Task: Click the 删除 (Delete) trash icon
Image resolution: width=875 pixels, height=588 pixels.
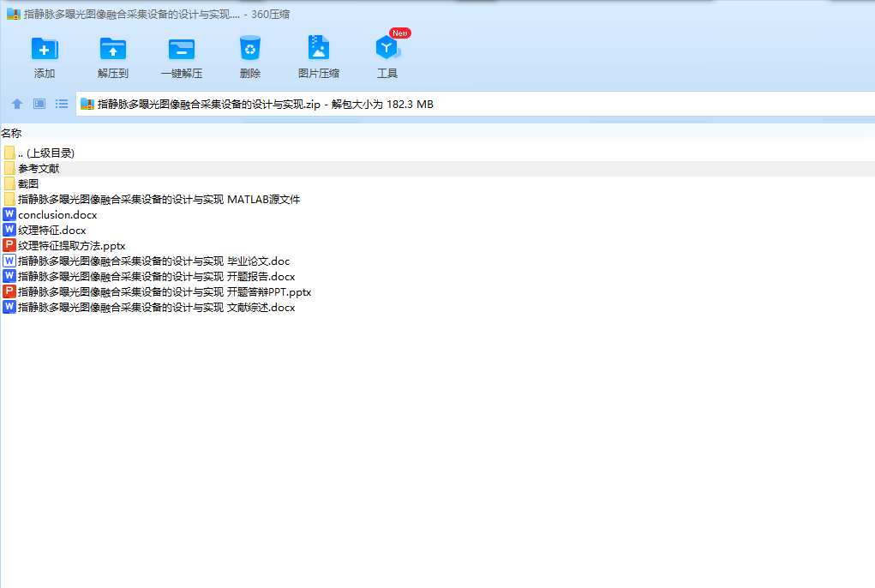Action: point(250,49)
